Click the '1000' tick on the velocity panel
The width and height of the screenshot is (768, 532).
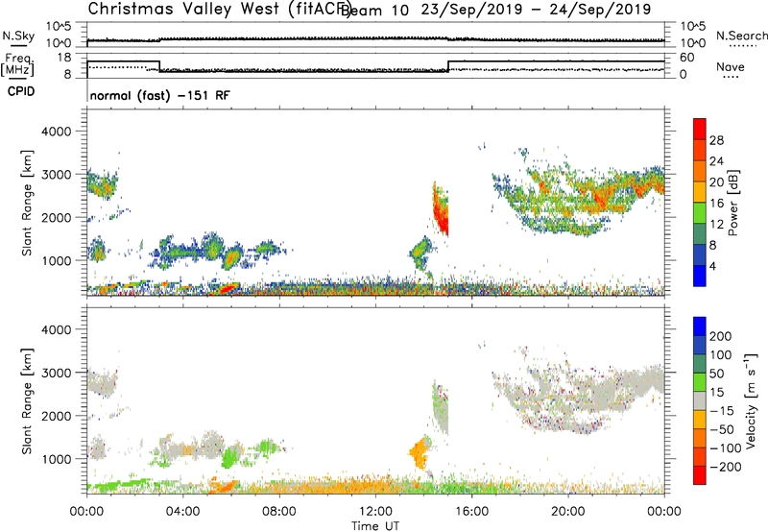coord(56,459)
